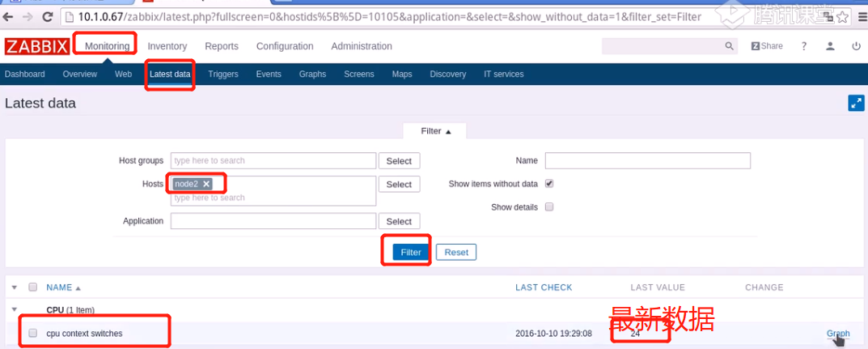This screenshot has height=349, width=868.
Task: Go to the Events submenu
Action: [x=269, y=74]
